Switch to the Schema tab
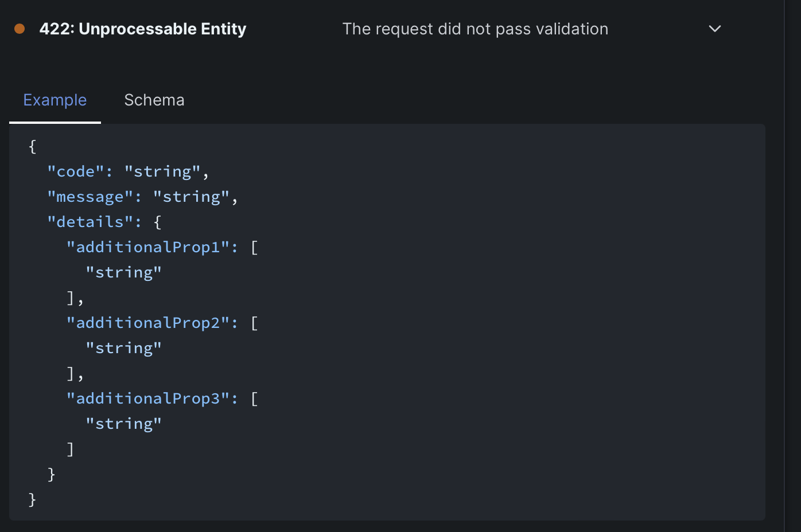The height and width of the screenshot is (532, 801). click(x=154, y=100)
